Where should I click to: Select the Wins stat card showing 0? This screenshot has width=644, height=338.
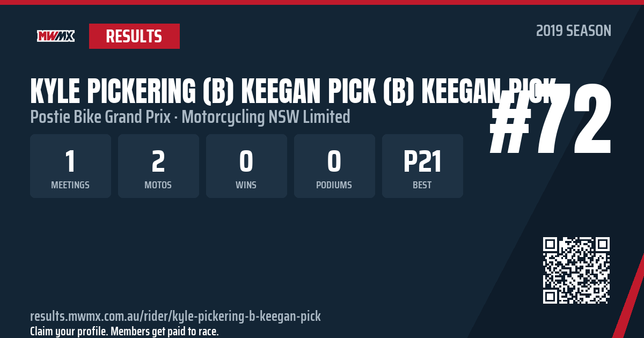(x=246, y=166)
